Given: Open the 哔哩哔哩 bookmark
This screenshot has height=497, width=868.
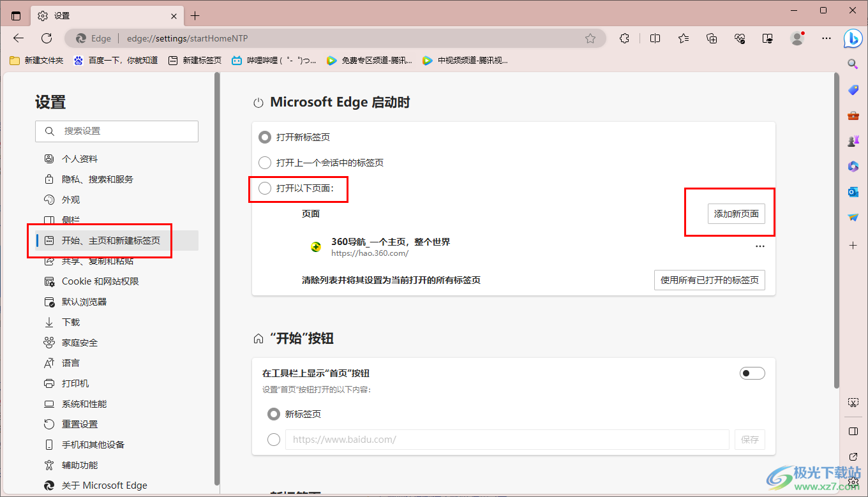Looking at the screenshot, I should 274,61.
